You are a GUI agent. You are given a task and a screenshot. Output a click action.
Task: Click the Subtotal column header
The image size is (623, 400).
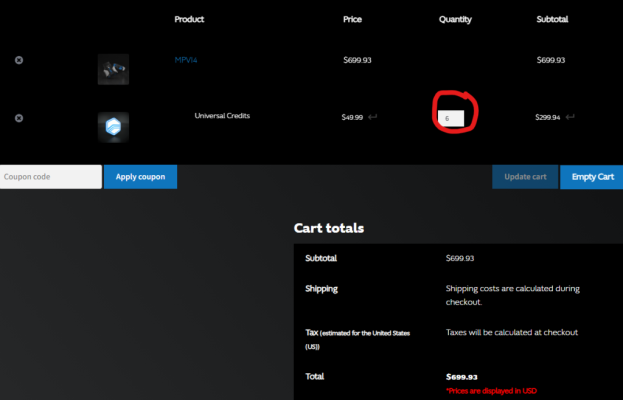552,19
